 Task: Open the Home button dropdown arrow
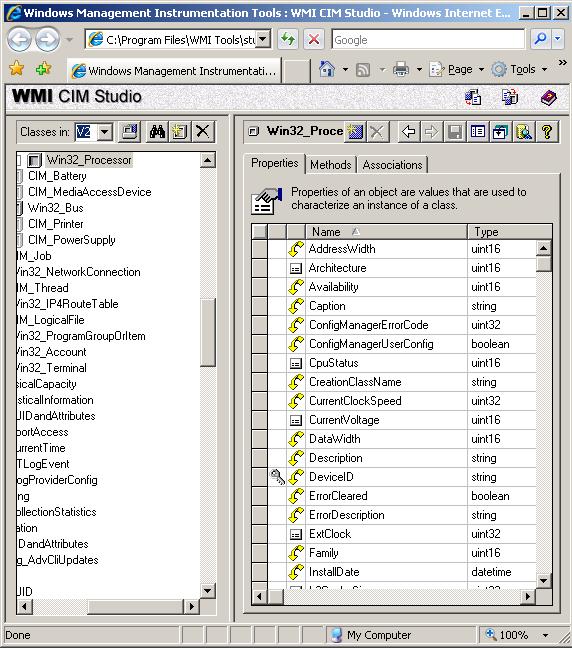point(346,69)
